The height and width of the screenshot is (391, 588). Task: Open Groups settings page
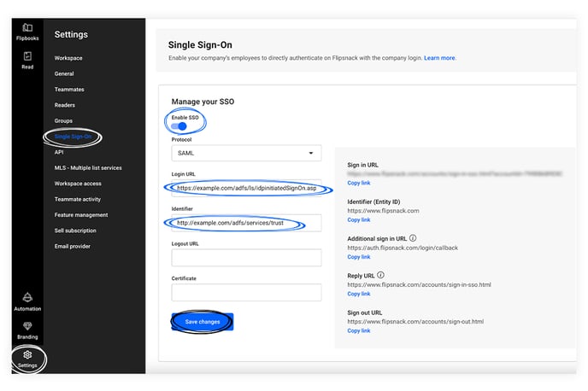(x=63, y=121)
